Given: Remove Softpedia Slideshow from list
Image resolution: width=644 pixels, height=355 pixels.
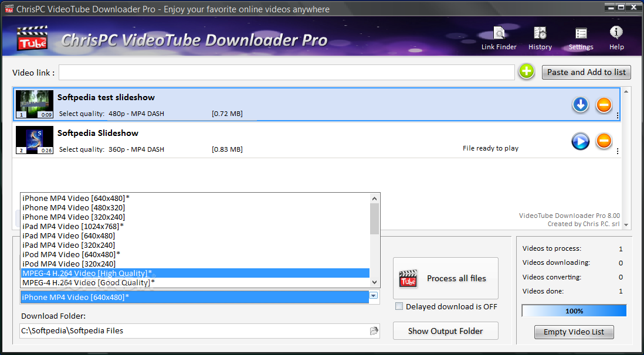Looking at the screenshot, I should (x=604, y=141).
